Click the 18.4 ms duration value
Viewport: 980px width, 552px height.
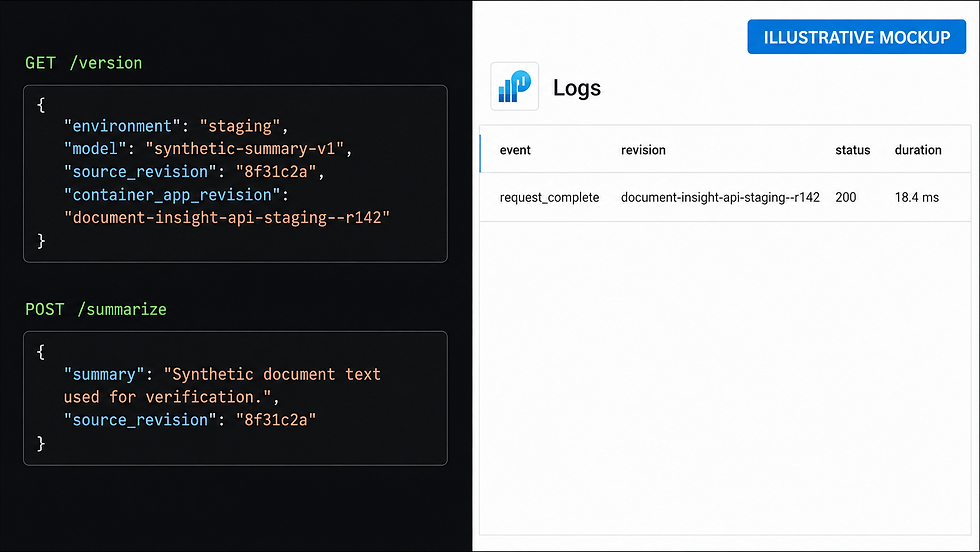click(x=916, y=198)
